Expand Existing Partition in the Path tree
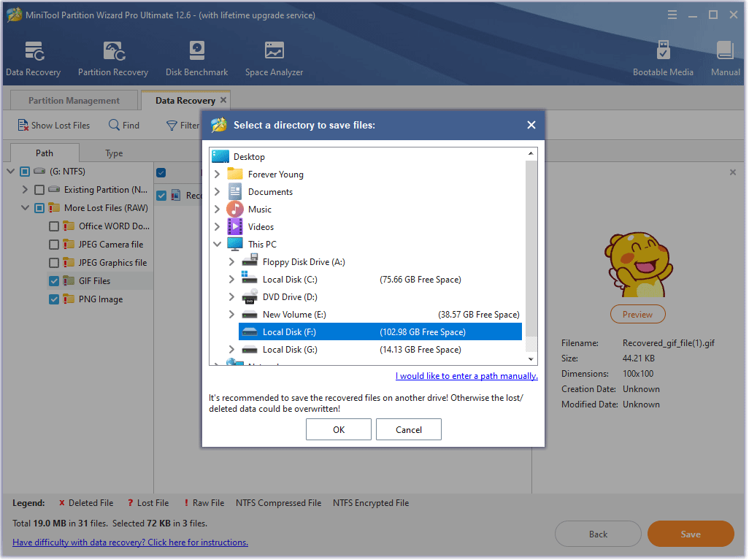This screenshot has width=749, height=560. click(x=24, y=189)
